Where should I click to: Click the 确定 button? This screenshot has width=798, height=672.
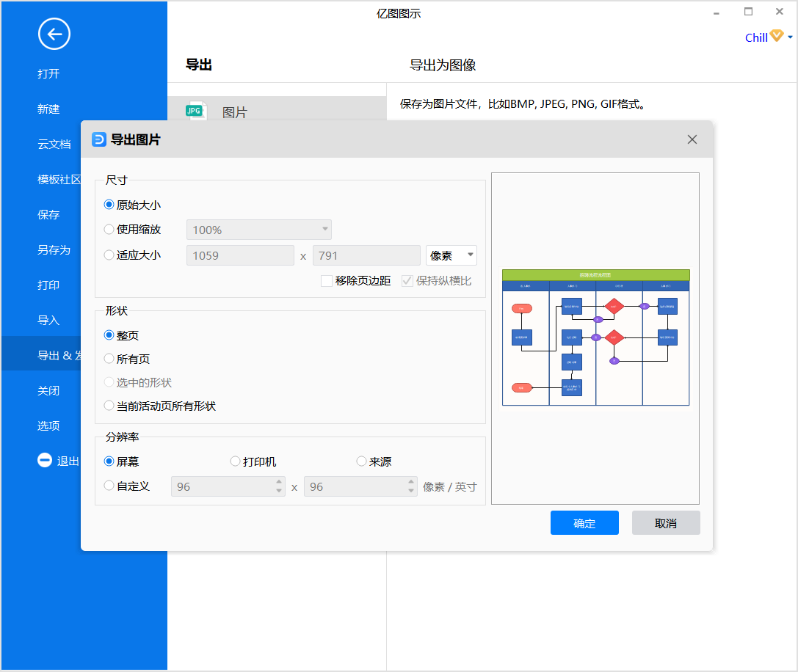pos(585,523)
